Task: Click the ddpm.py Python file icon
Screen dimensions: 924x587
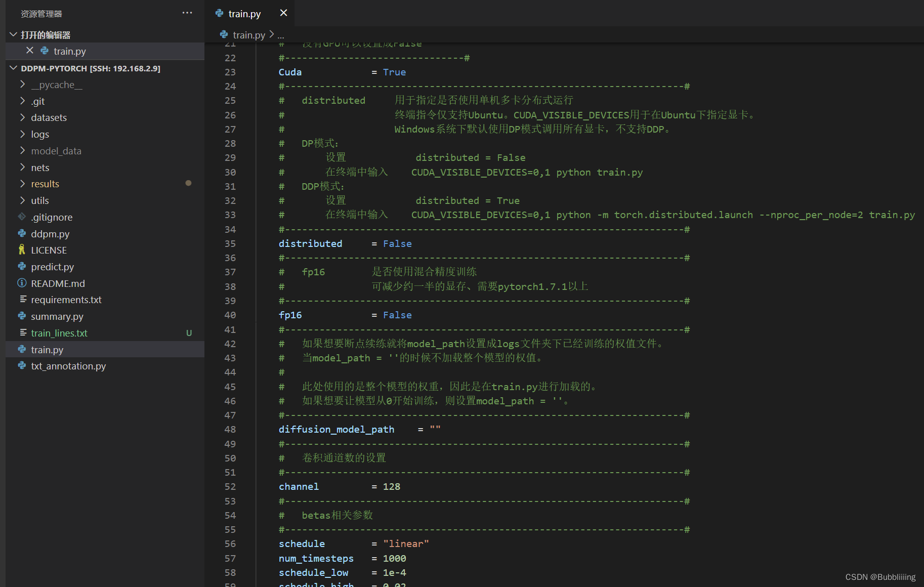Action: (22, 233)
